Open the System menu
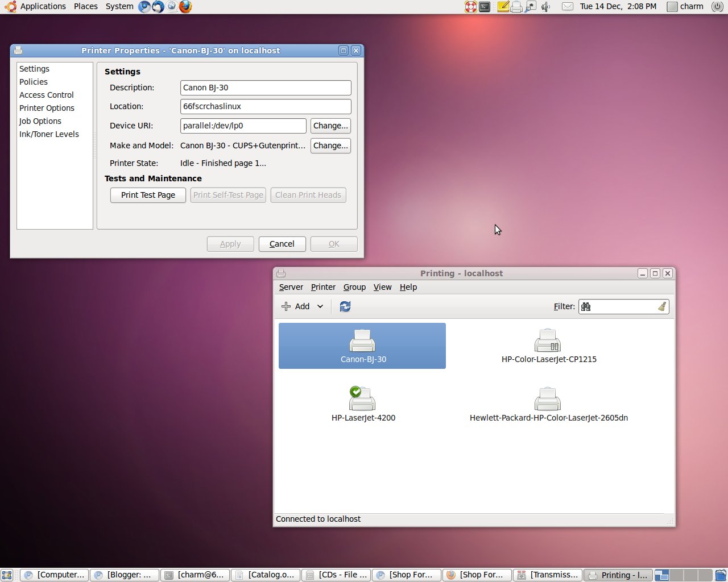Image resolution: width=728 pixels, height=582 pixels. click(119, 7)
